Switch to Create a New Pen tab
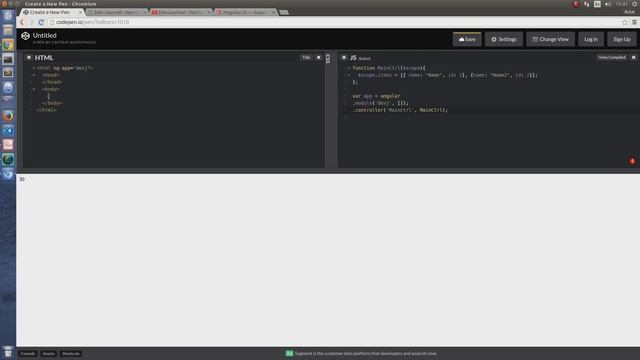The width and height of the screenshot is (640, 360). 50,12
